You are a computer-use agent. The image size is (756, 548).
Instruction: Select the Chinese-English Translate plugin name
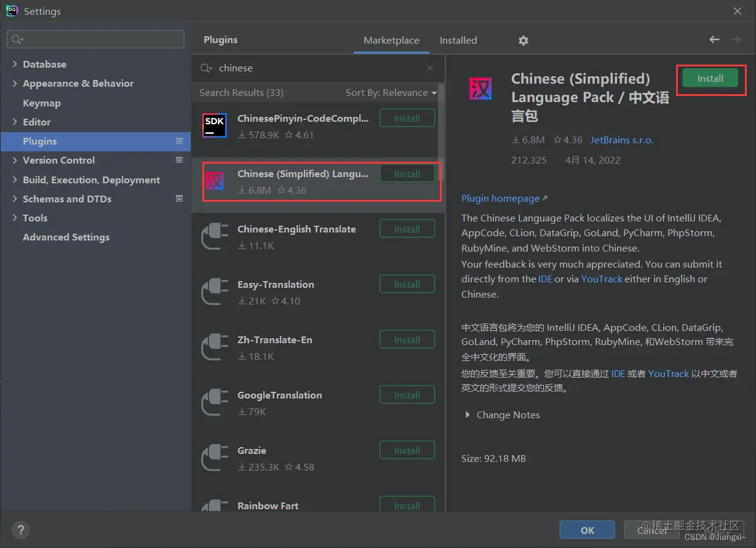(296, 229)
